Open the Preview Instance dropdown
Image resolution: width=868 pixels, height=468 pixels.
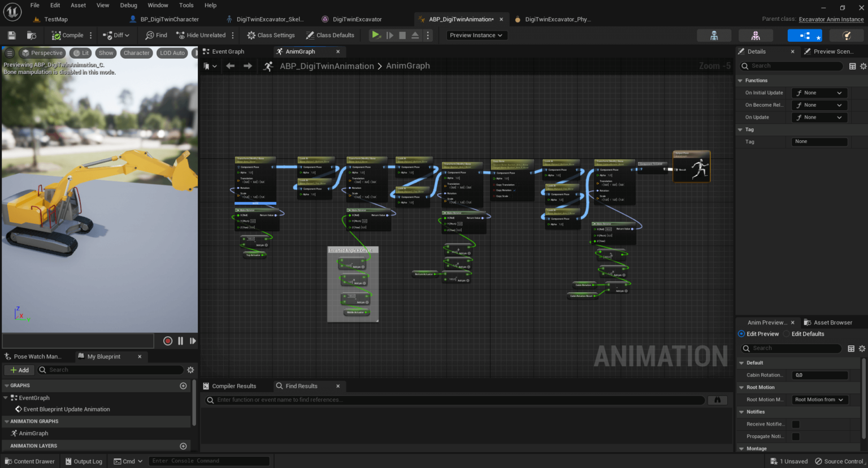[476, 35]
